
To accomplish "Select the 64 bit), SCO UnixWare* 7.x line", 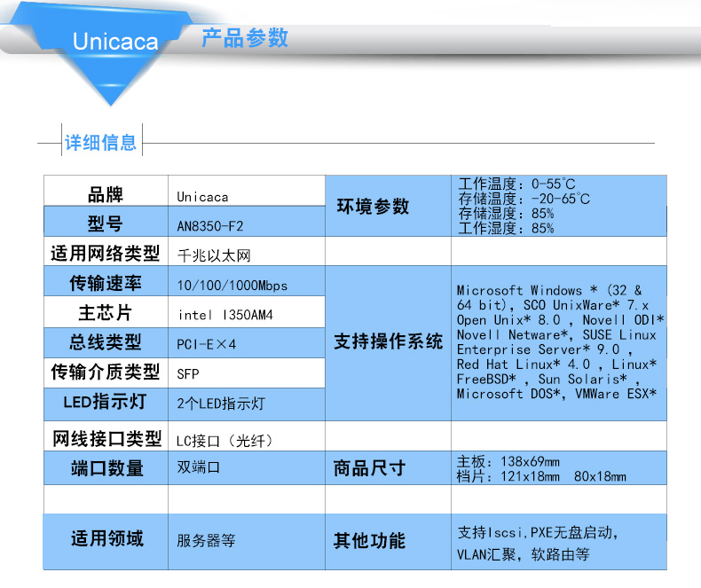I will [553, 305].
